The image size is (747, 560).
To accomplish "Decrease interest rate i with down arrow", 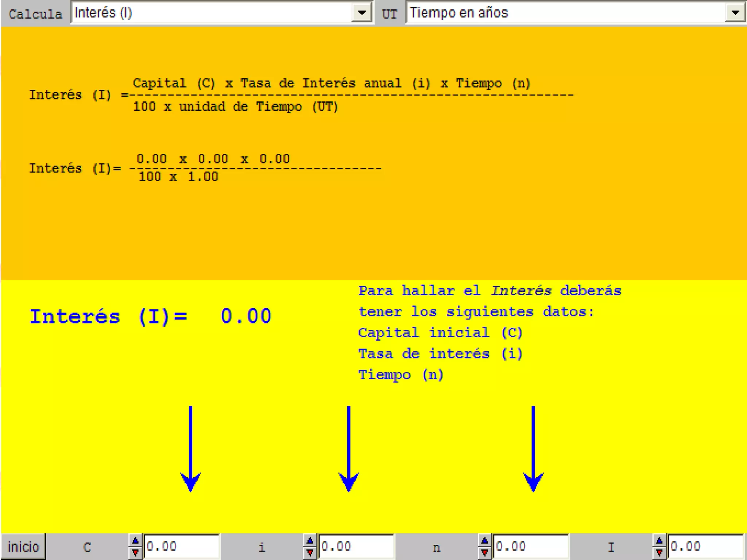I will coord(310,553).
